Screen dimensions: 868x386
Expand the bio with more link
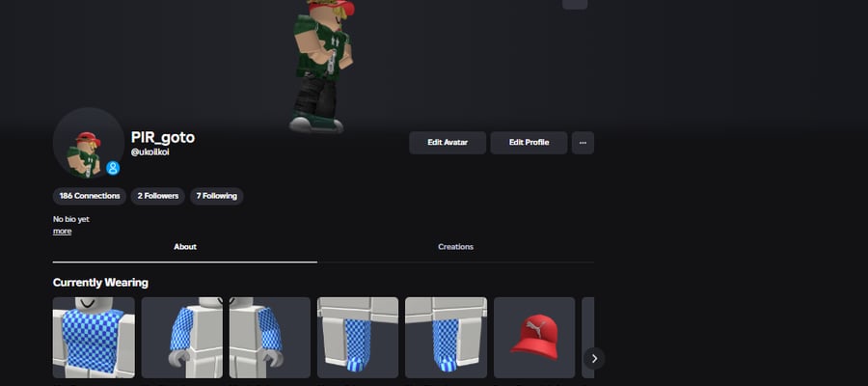(62, 231)
